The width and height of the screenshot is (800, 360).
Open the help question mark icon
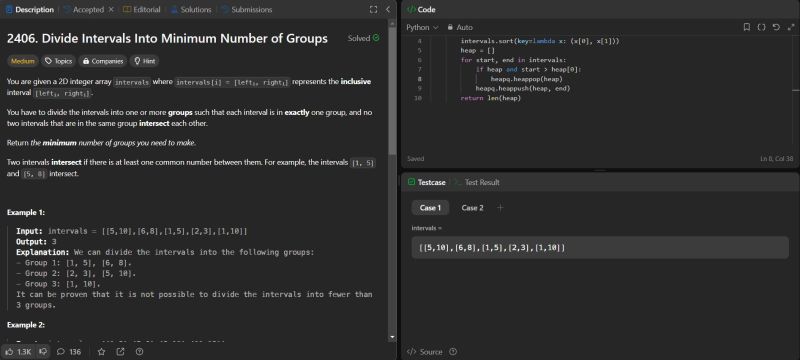139,351
